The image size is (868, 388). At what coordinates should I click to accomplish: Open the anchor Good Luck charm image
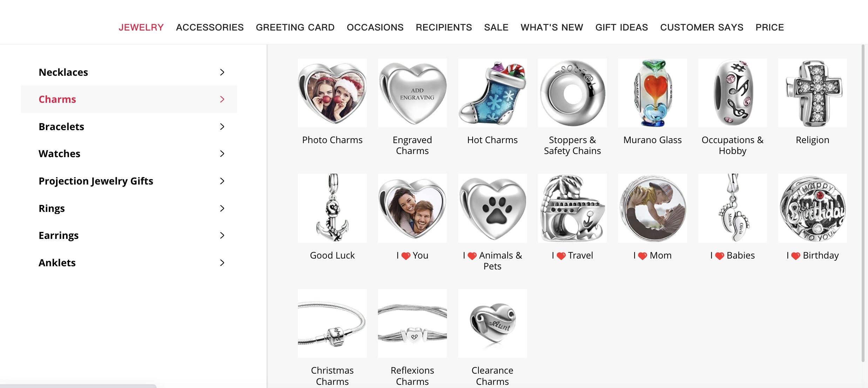coord(332,208)
